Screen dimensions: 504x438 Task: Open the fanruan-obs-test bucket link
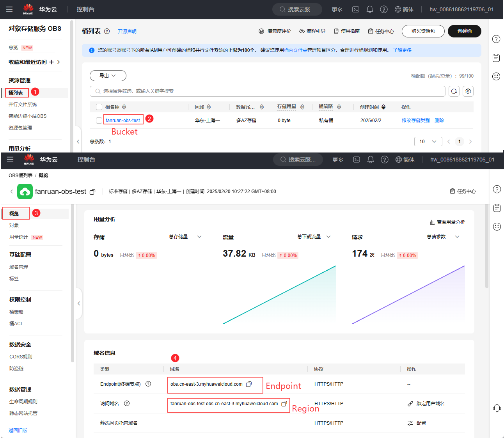(x=123, y=121)
